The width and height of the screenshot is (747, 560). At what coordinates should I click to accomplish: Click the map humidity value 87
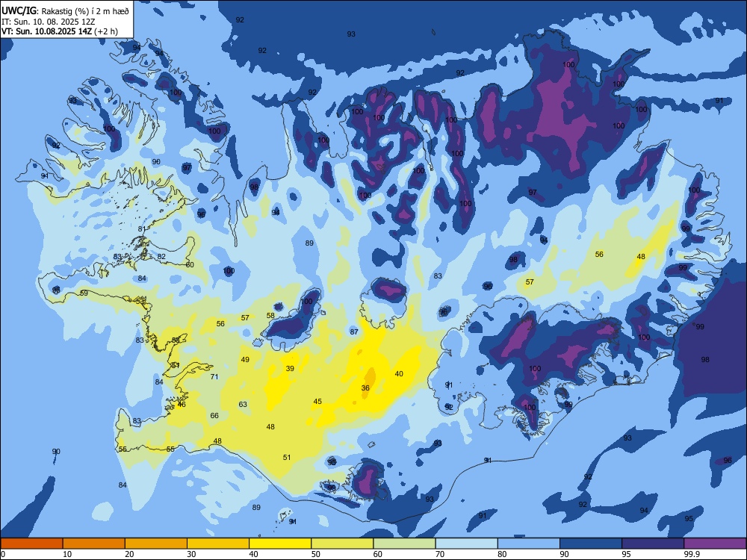point(354,332)
